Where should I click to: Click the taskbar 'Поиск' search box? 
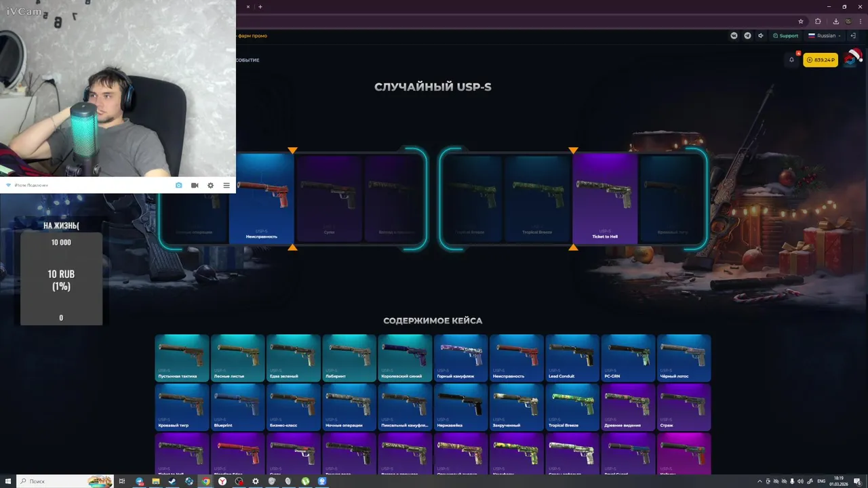64,481
